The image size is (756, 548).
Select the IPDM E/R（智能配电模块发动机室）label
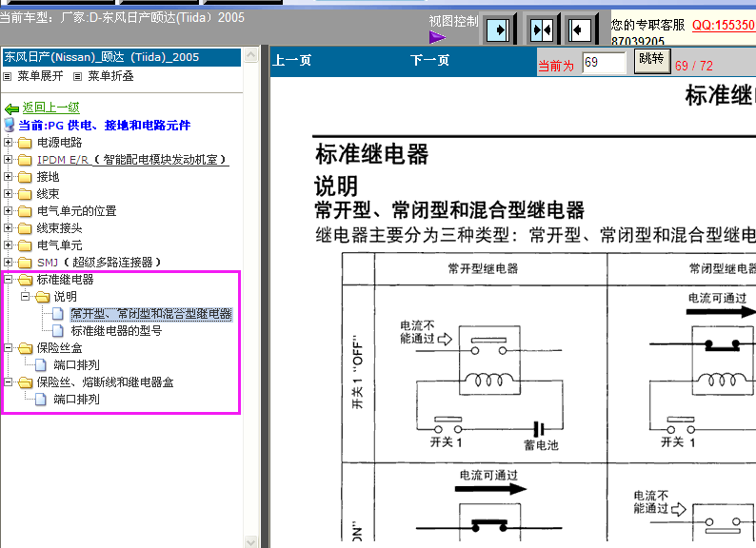[x=132, y=160]
